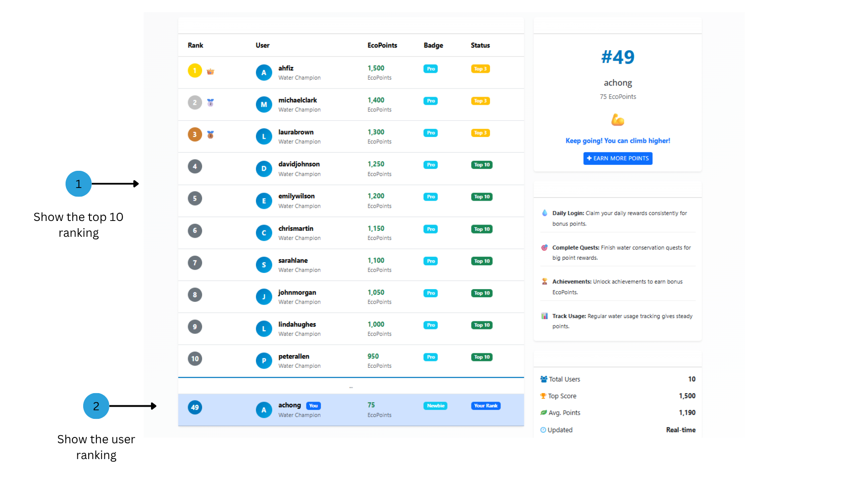Click the 1,190 Avg. Points value
868x488 pixels.
click(x=687, y=413)
